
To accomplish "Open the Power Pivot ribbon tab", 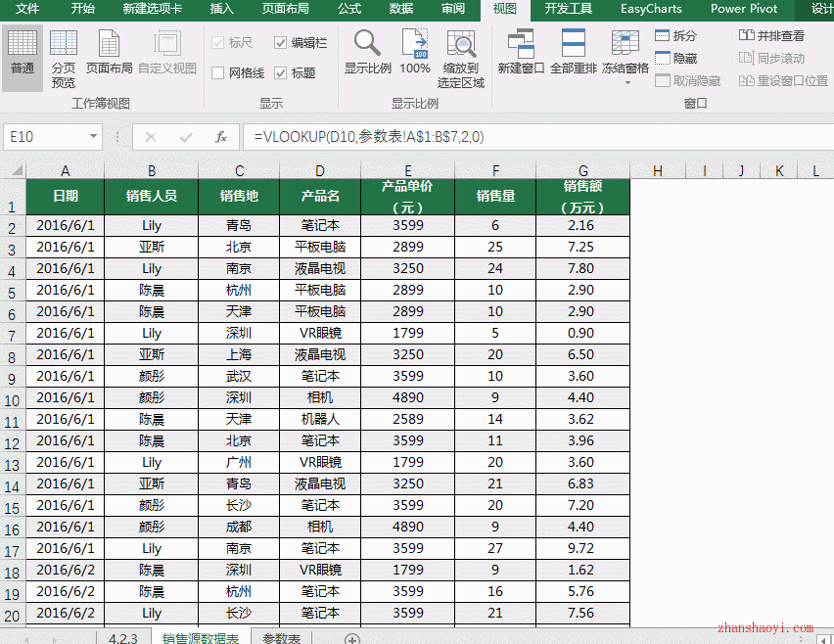I will (744, 9).
